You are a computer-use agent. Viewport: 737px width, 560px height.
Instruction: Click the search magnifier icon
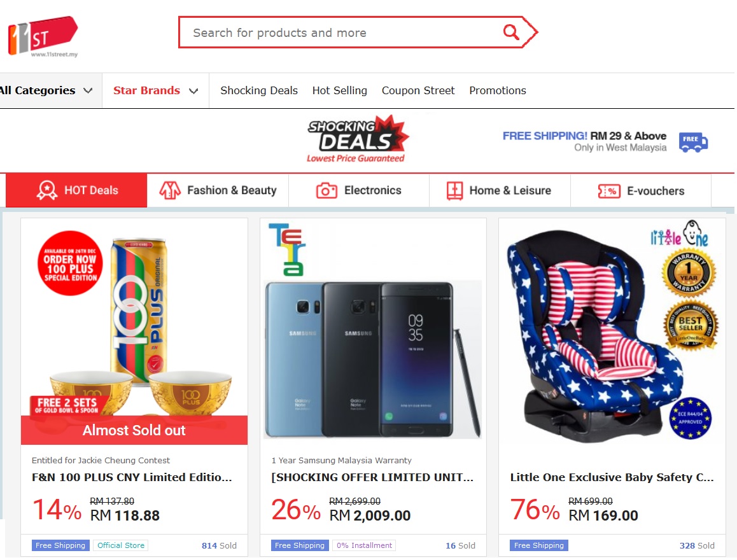(510, 32)
